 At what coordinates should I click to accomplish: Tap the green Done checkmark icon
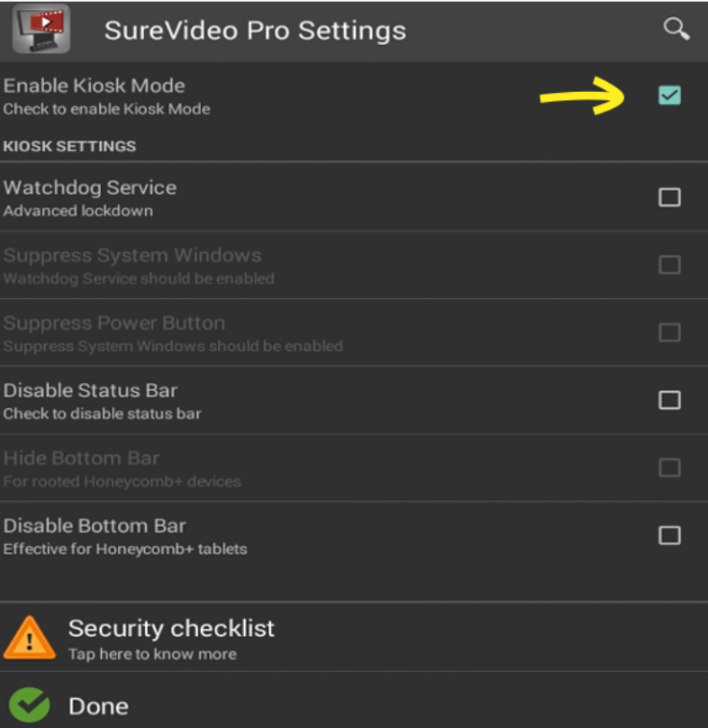[29, 706]
